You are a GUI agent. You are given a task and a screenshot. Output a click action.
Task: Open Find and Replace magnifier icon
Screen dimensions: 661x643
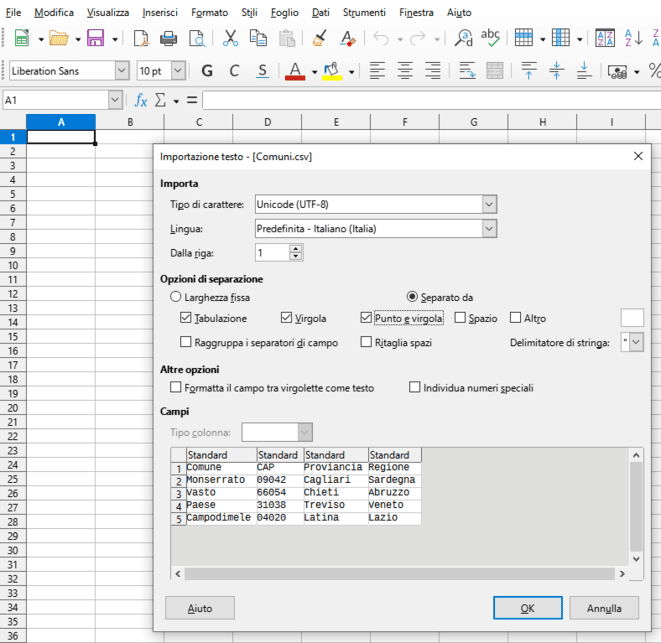point(463,39)
